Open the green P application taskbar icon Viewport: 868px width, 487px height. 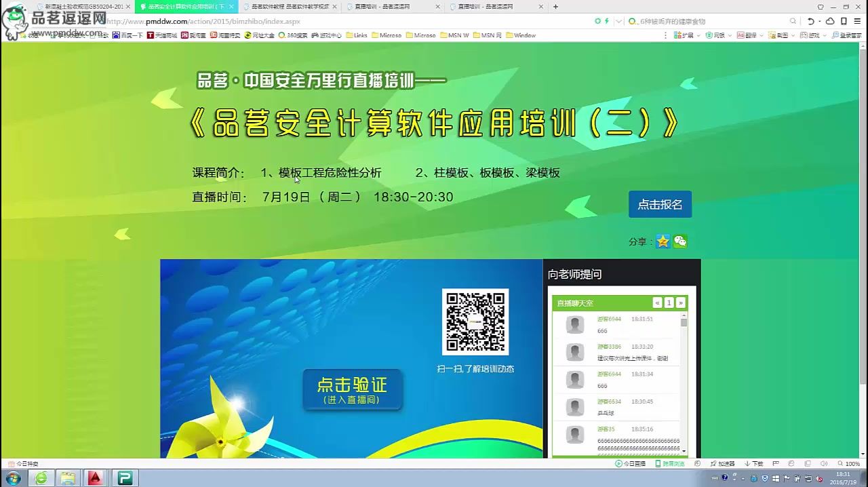(x=124, y=478)
